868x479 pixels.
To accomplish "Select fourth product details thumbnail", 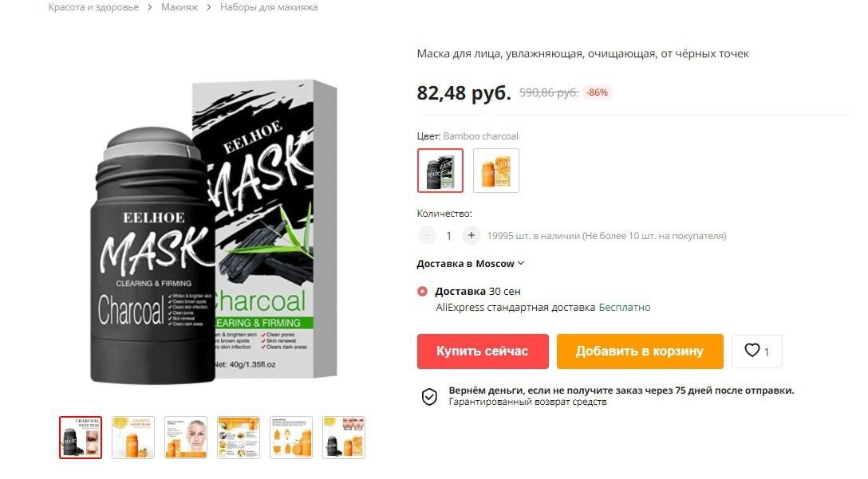I will coord(239,438).
